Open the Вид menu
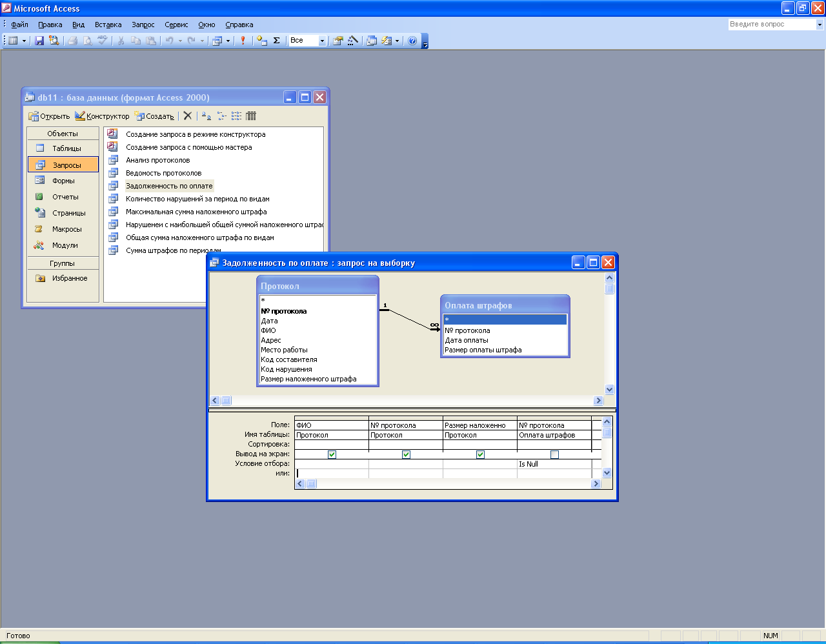826x644 pixels. tap(78, 25)
